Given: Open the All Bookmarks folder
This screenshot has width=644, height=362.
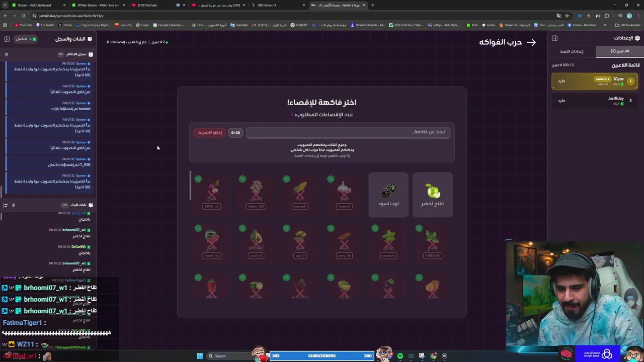Looking at the screenshot, I should pos(628,25).
